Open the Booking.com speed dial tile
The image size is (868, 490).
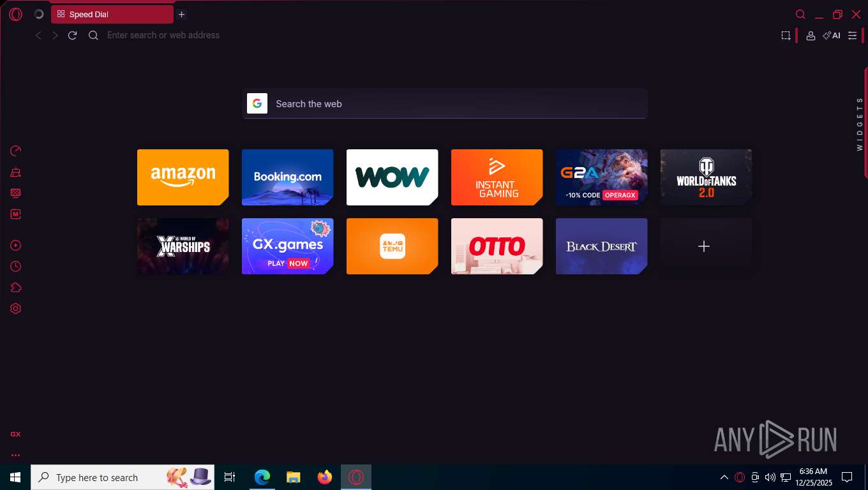(x=287, y=177)
